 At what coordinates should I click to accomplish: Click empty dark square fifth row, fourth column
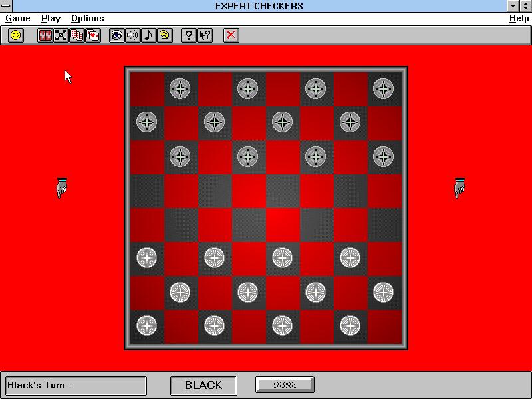click(249, 225)
